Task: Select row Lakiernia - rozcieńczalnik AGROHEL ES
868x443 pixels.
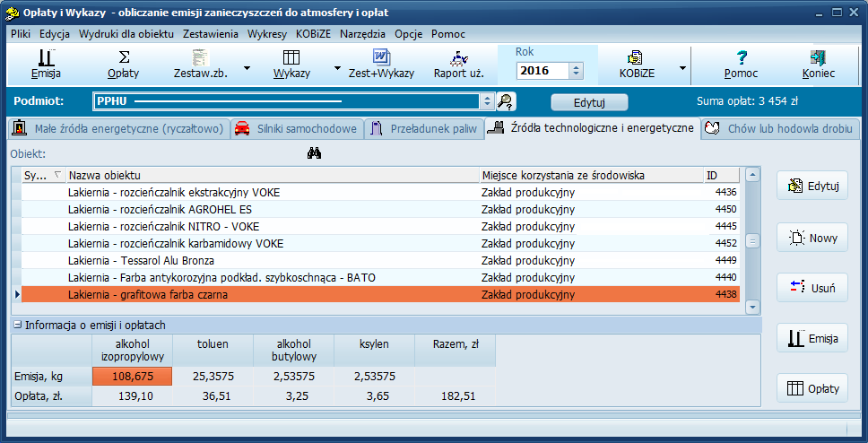Action: [381, 209]
